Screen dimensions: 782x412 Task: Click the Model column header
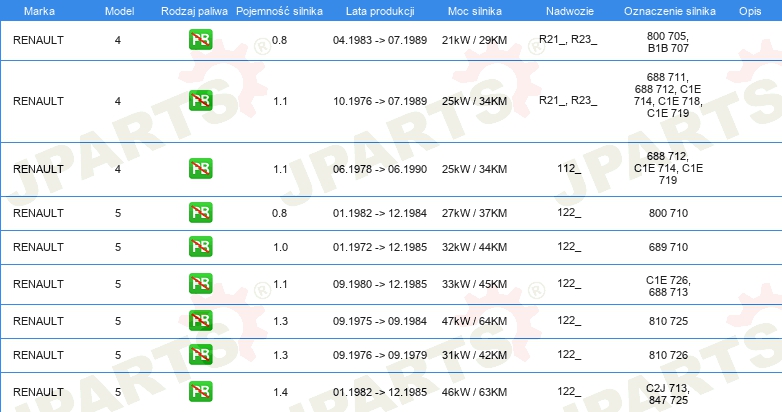[x=119, y=11]
